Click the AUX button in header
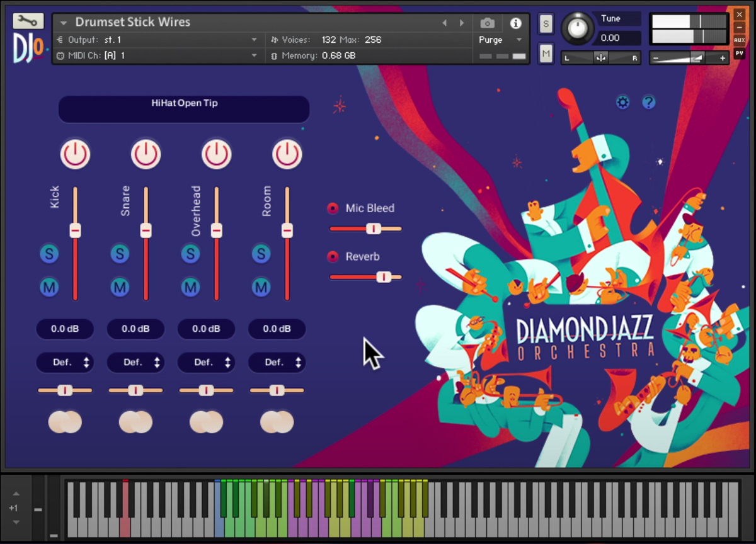The height and width of the screenshot is (544, 756). pyautogui.click(x=740, y=40)
